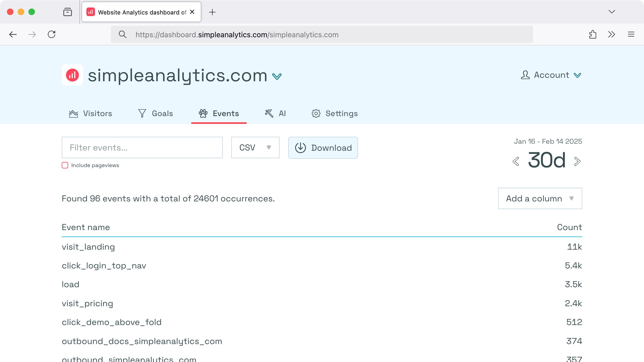Open the Settings tab

click(335, 113)
